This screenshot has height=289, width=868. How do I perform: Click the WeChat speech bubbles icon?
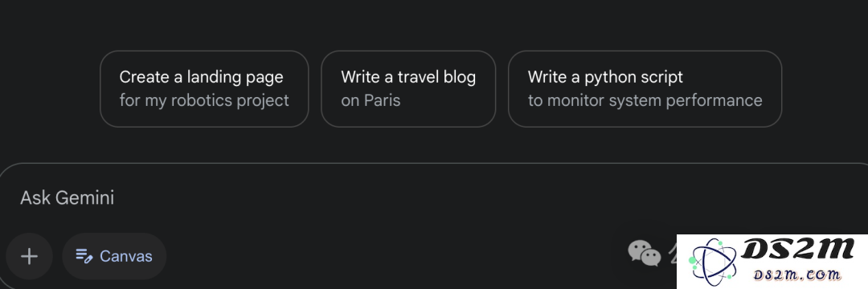(x=645, y=253)
